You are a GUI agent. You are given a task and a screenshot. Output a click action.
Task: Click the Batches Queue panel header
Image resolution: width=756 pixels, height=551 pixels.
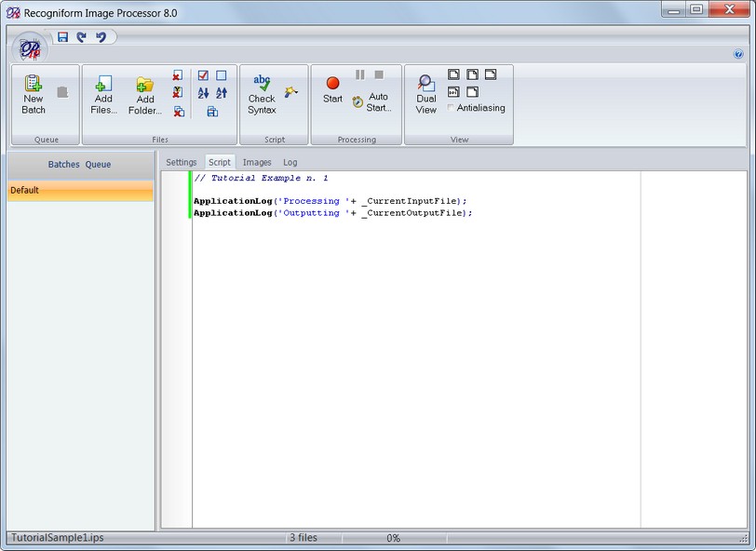coord(79,165)
